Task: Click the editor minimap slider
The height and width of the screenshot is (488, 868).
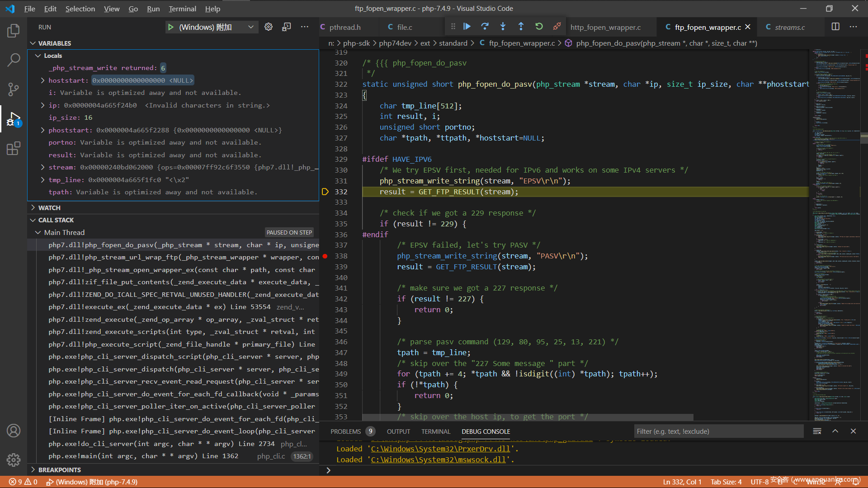Action: (x=863, y=138)
